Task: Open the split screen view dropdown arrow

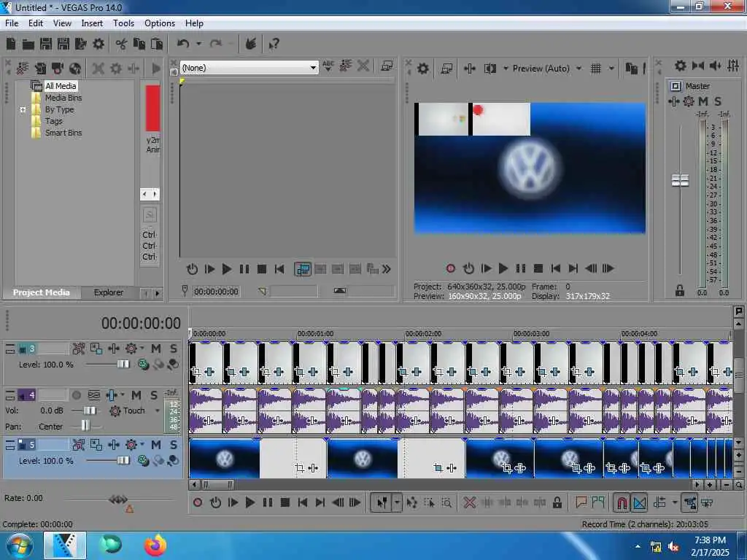Action: coord(506,69)
